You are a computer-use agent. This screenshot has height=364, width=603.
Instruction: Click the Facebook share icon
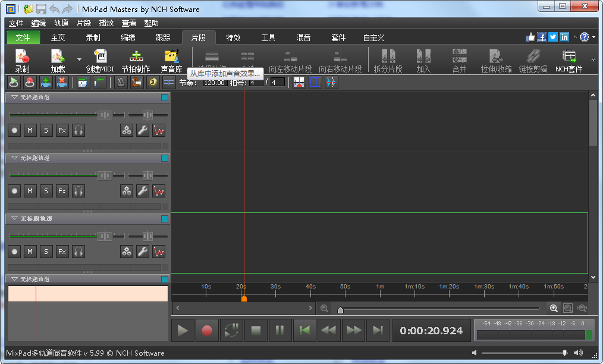click(x=542, y=37)
